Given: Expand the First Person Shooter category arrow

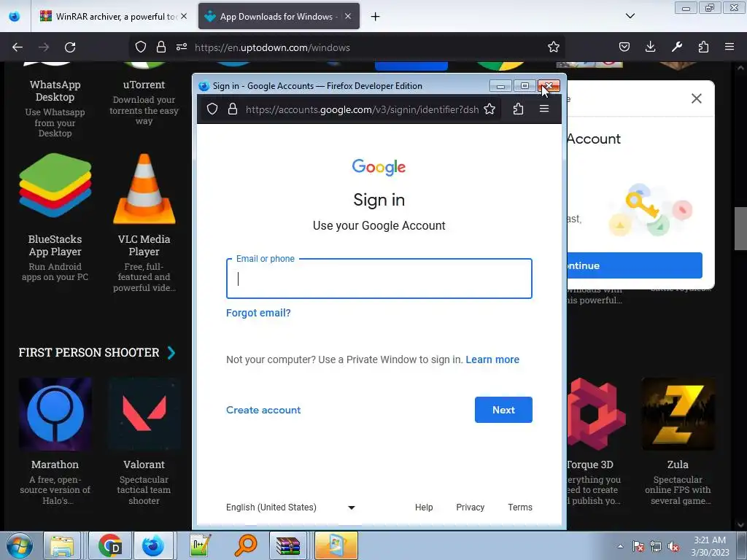Looking at the screenshot, I should [x=171, y=353].
